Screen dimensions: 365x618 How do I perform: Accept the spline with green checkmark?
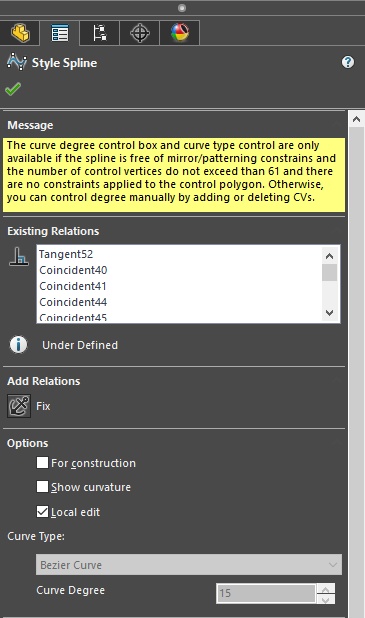click(13, 89)
